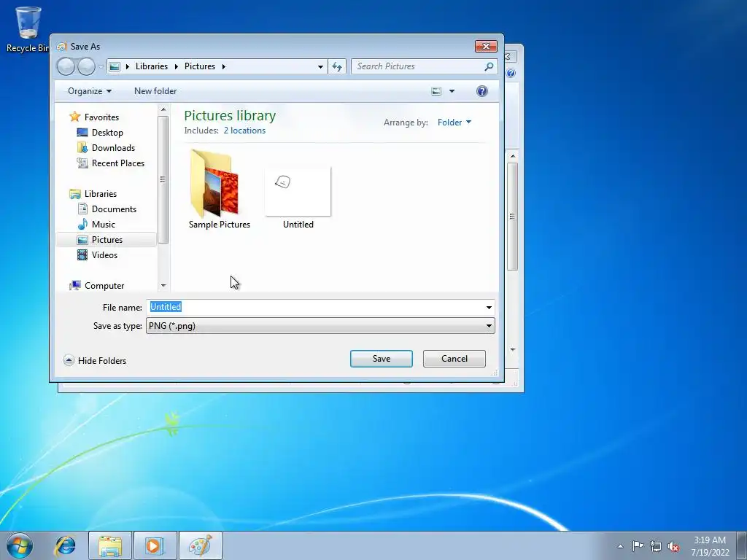Image resolution: width=747 pixels, height=560 pixels.
Task: Open the Organize menu
Action: [90, 91]
